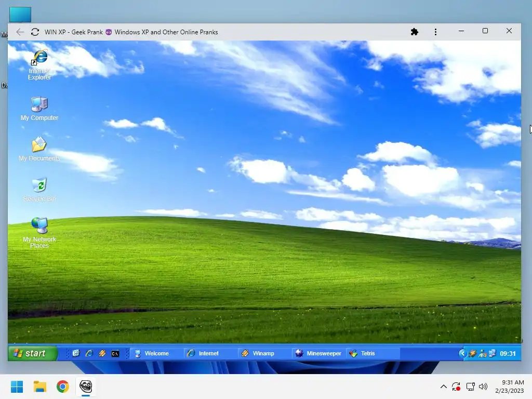Screen dimensions: 532x399
Task: Open File Explorer from Windows taskbar
Action: 39,387
